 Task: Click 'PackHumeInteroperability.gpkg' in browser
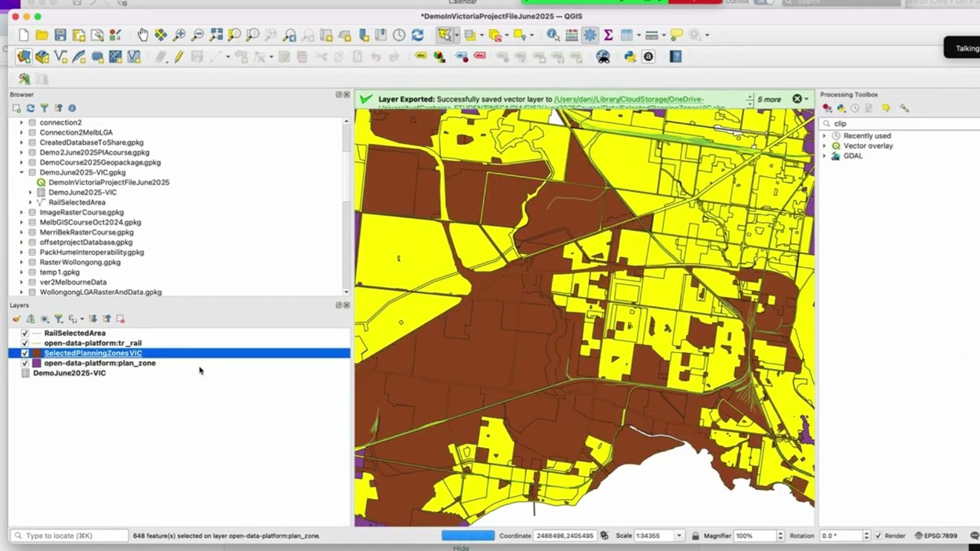click(x=92, y=253)
